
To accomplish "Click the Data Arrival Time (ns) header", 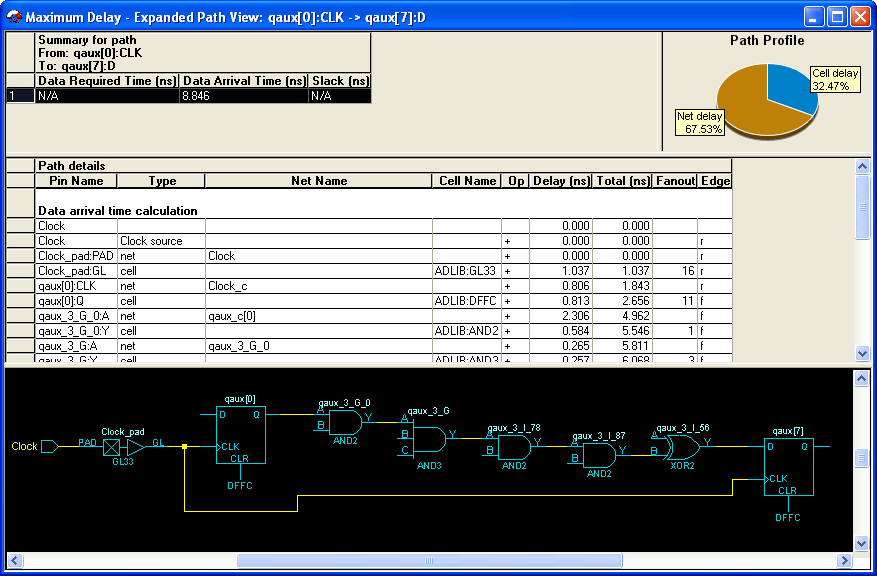I will point(244,81).
